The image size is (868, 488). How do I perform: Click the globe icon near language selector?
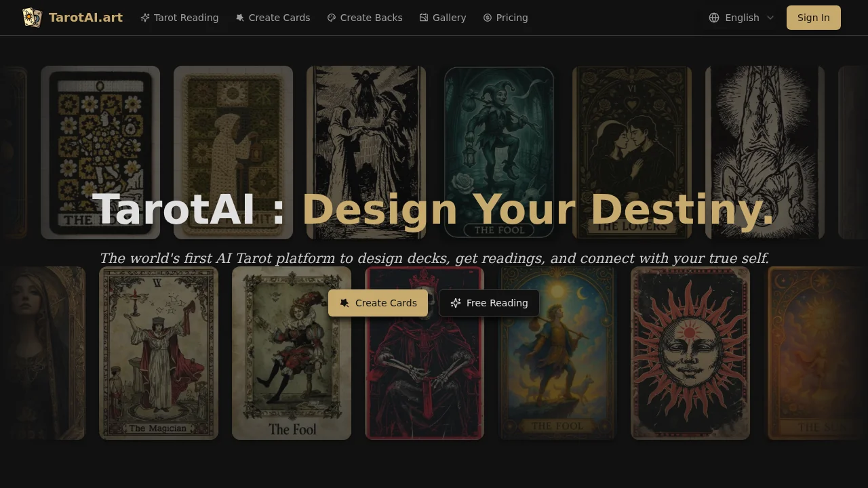714,18
